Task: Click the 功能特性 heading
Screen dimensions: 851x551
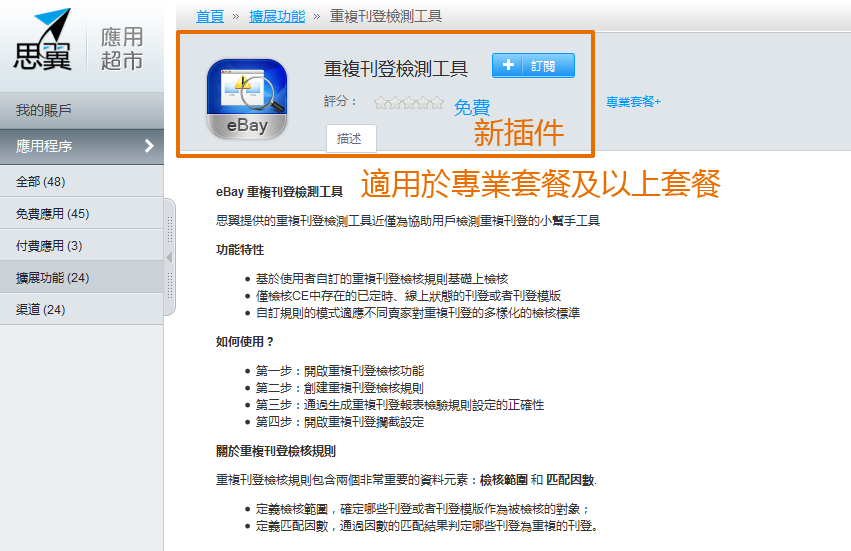Action: [x=240, y=250]
